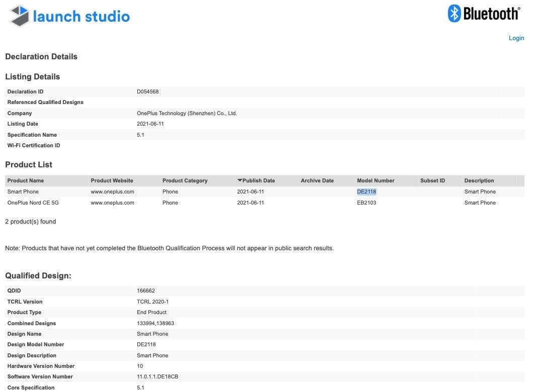Click the TCRL Version value TCRL 2020-1
The image size is (535, 392).
point(152,302)
